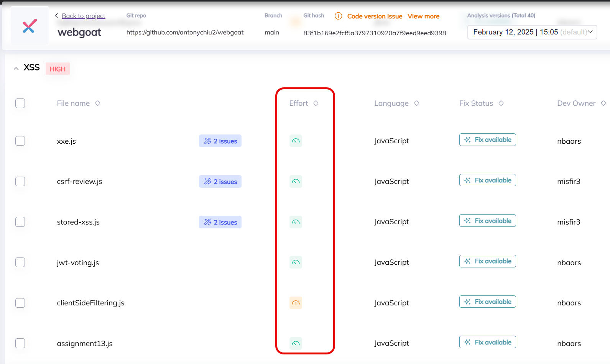Open the GitHub webgoat repo link

pyautogui.click(x=185, y=33)
